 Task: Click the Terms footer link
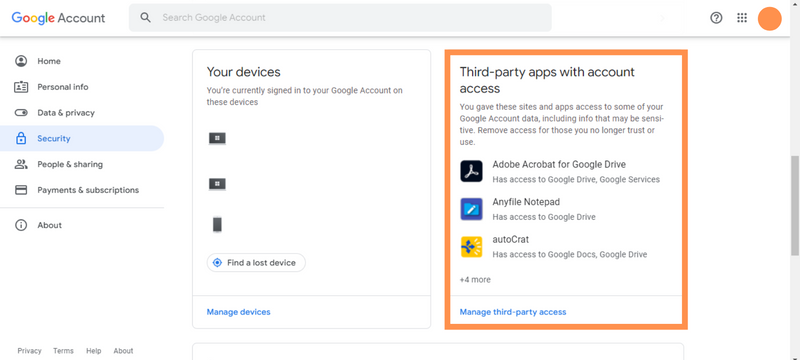63,351
